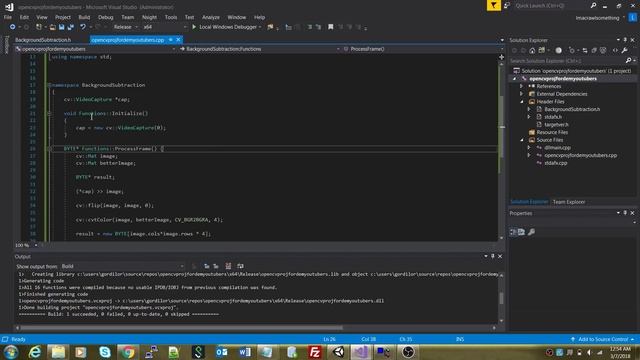The height and width of the screenshot is (360, 640).
Task: Expand dllmain.cpp node arrow
Action: click(x=529, y=148)
